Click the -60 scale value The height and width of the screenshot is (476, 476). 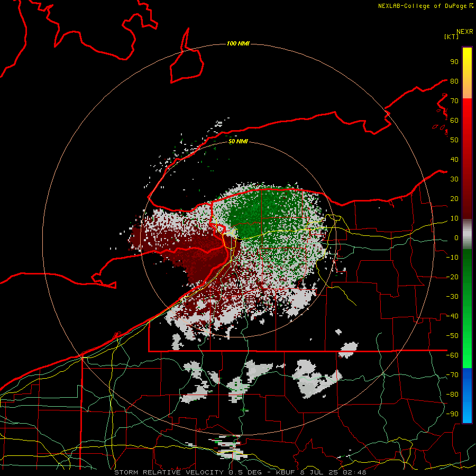point(452,355)
